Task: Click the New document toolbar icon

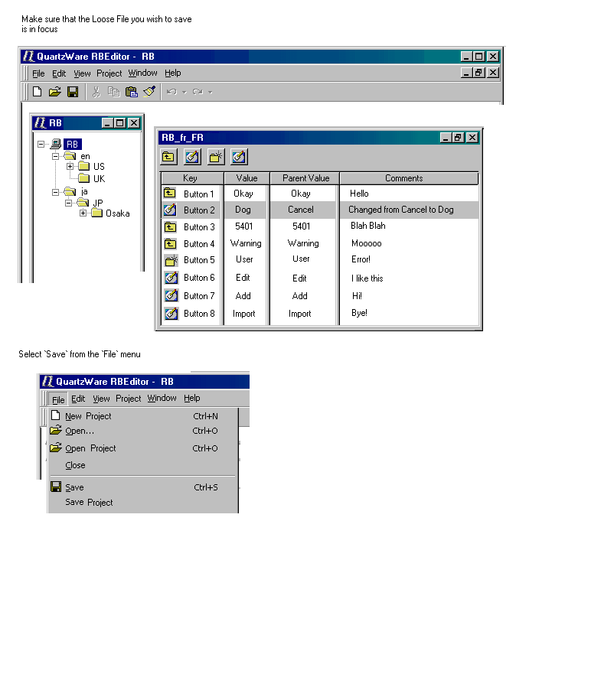Action: click(x=37, y=92)
